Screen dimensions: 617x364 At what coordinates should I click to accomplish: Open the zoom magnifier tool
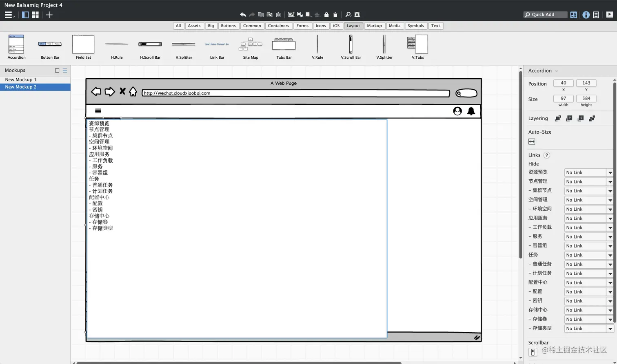coord(348,15)
